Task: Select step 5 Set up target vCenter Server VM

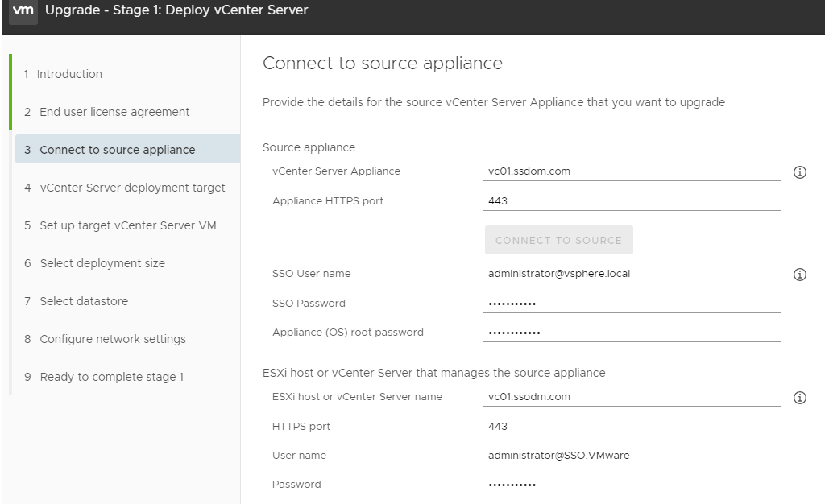Action: pyautogui.click(x=121, y=225)
